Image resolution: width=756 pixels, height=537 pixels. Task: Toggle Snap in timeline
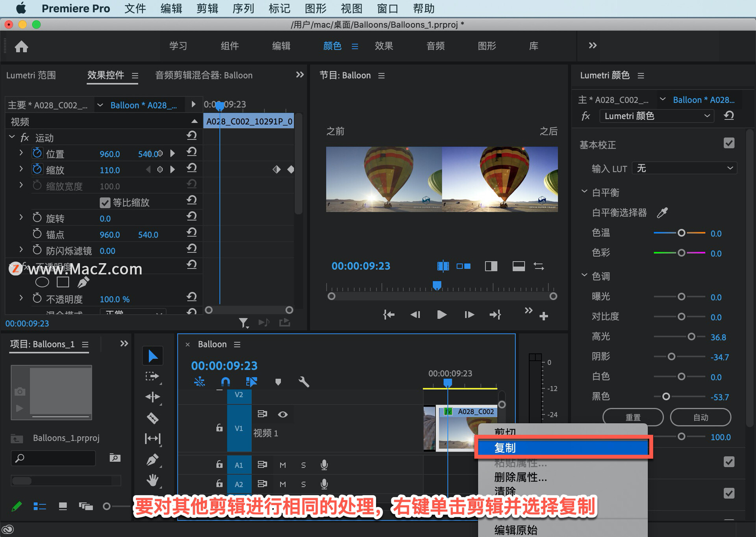coord(225,381)
